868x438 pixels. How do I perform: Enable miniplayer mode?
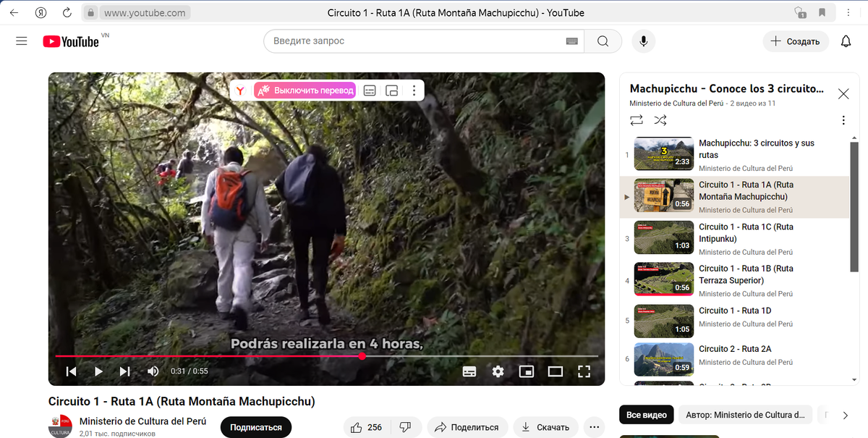tap(527, 371)
